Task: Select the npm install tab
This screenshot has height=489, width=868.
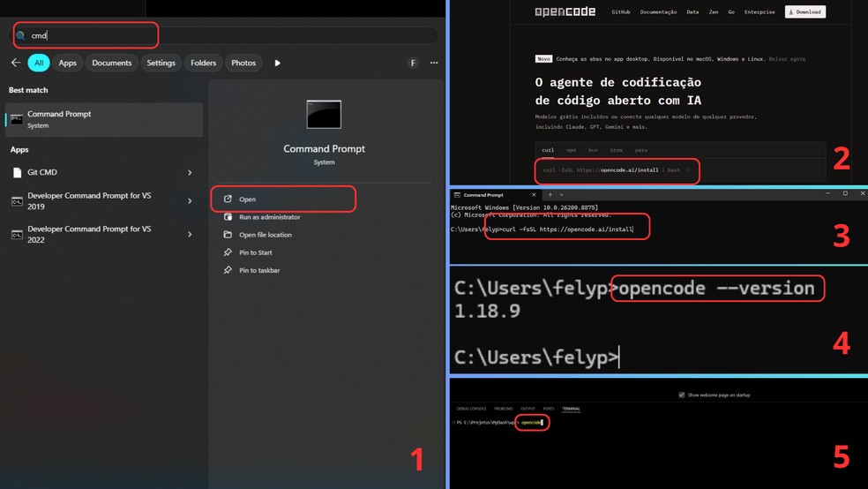Action: [572, 150]
